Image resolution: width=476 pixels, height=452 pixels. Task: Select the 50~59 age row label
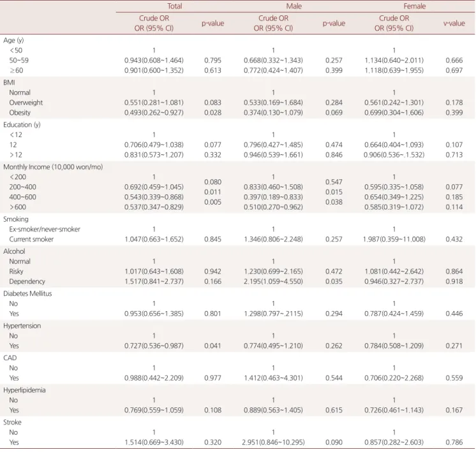(19, 61)
